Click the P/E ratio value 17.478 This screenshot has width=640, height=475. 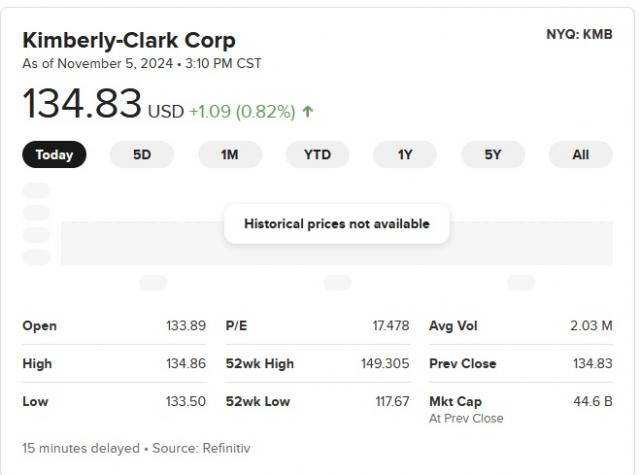pos(391,326)
